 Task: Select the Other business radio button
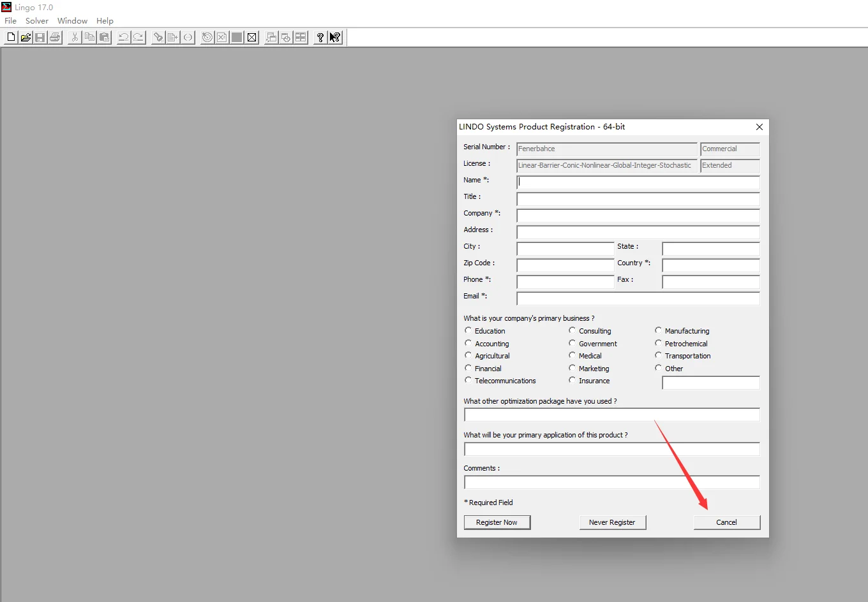click(x=658, y=368)
